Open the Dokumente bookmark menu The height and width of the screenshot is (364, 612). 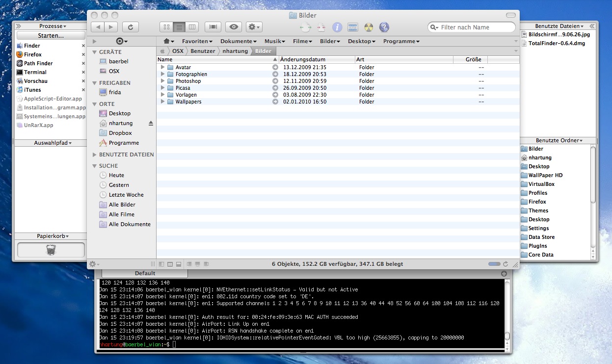click(x=239, y=41)
